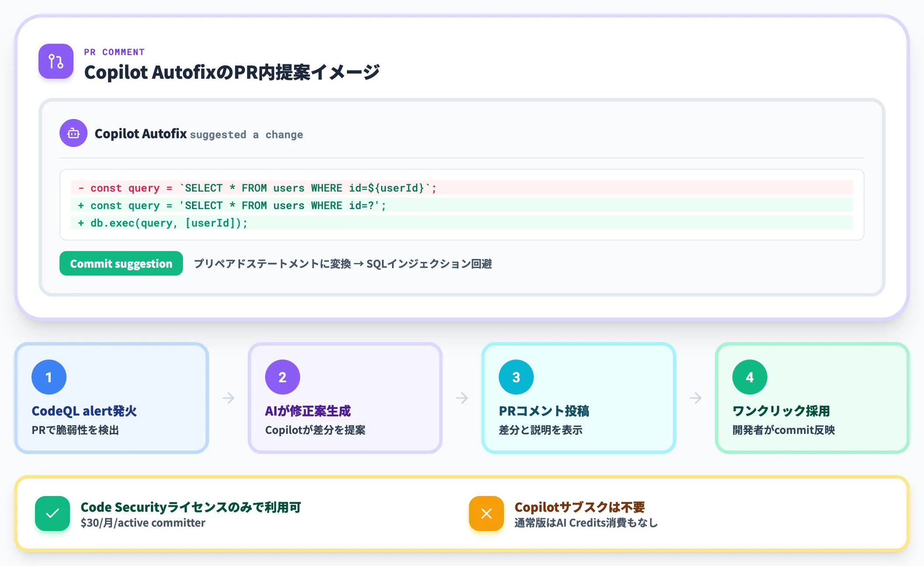Click the purple pull request icon
The height and width of the screenshot is (566, 924).
click(x=56, y=61)
